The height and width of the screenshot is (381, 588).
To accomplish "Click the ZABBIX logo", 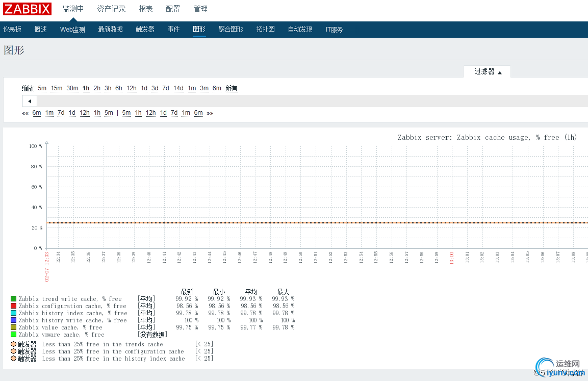I will 27,9.
